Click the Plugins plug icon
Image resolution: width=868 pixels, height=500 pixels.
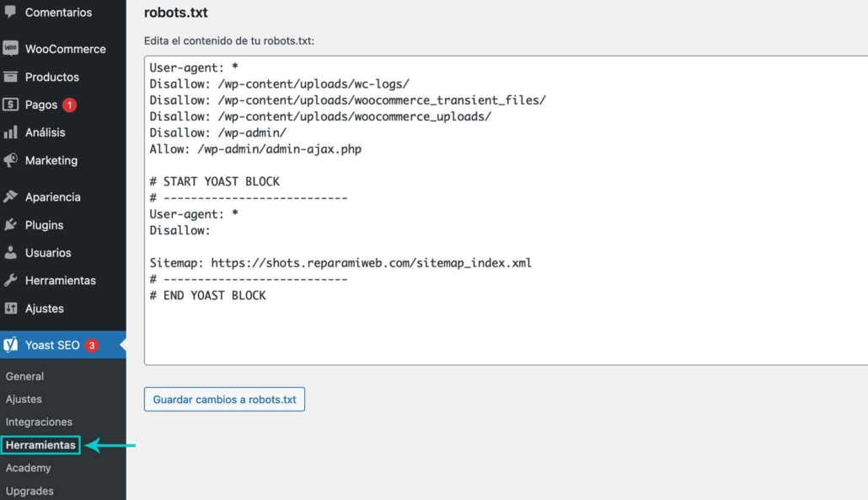pyautogui.click(x=10, y=225)
